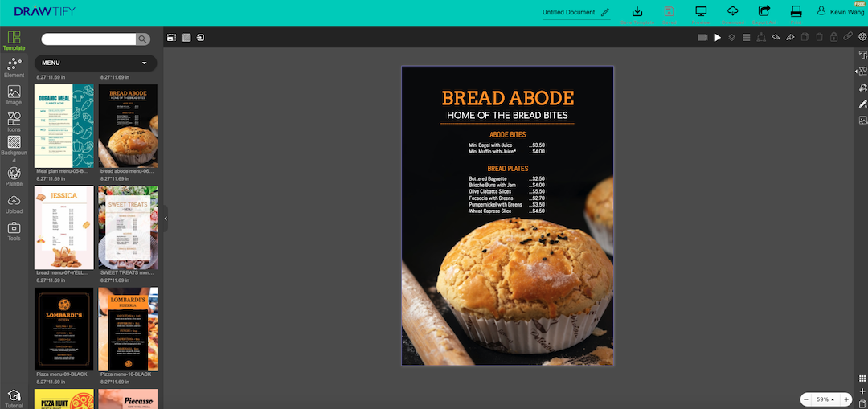This screenshot has height=409, width=868.
Task: Open the Palette panel
Action: (14, 177)
